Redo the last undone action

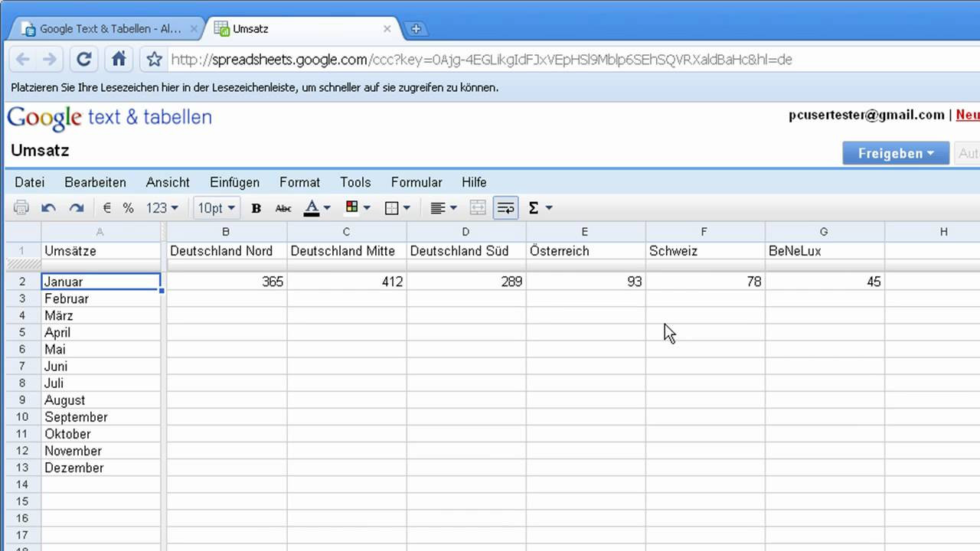pos(77,207)
